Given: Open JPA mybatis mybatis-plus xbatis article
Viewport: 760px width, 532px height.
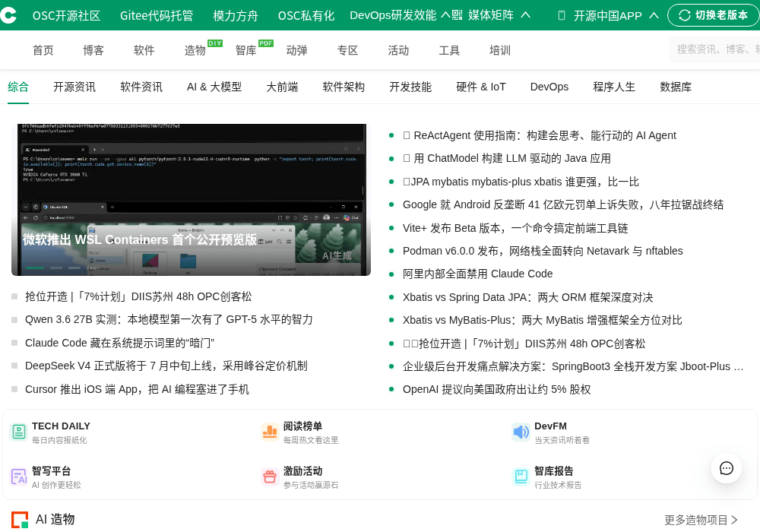Looking at the screenshot, I should [521, 182].
